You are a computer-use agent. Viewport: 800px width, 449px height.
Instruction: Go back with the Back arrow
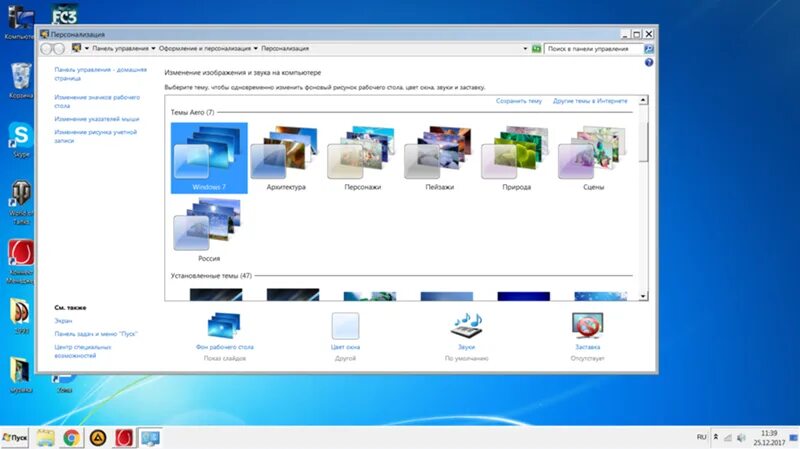click(x=46, y=48)
